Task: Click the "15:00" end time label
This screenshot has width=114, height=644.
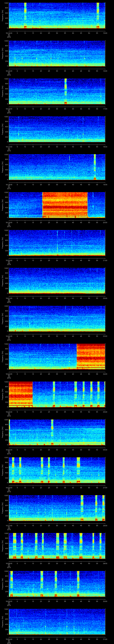Action: coord(105,33)
